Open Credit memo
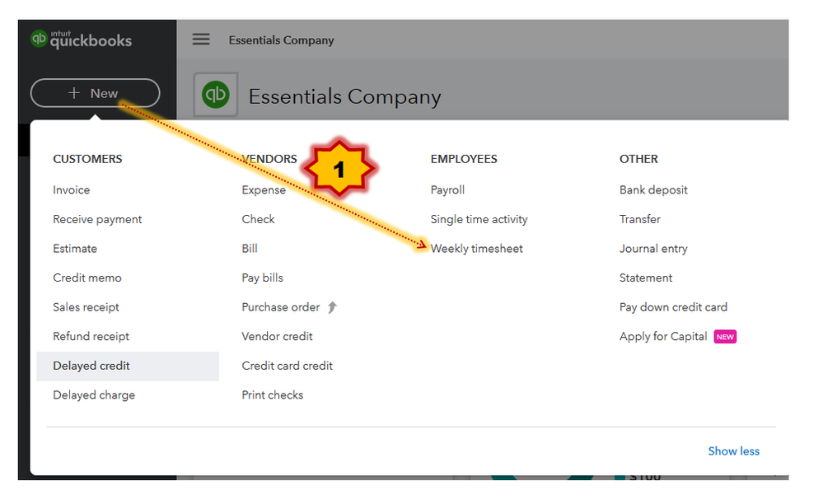Screen dimensions: 823x504 [x=87, y=278]
